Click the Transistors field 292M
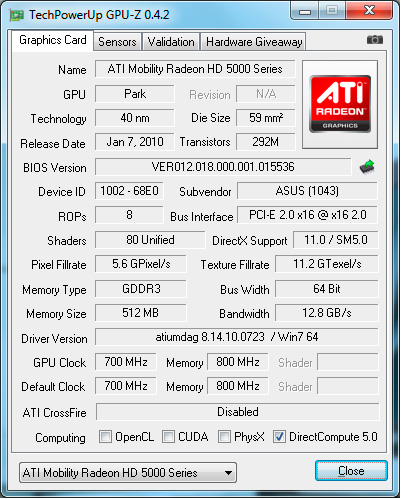401x499 pixels. tap(266, 142)
